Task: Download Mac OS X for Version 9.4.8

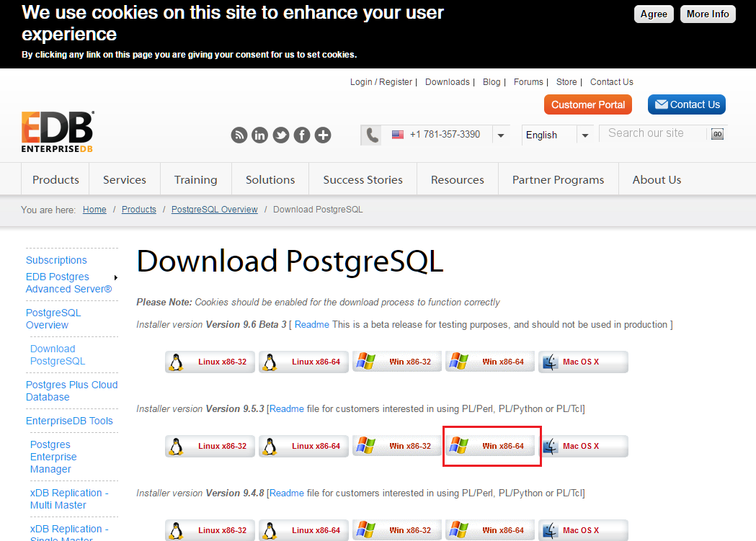Action: pyautogui.click(x=583, y=530)
